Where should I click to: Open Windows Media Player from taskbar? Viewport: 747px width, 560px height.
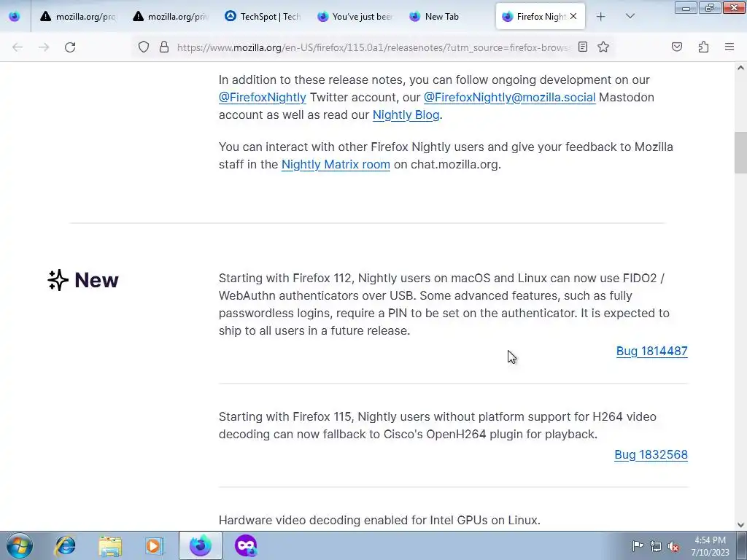coord(155,545)
